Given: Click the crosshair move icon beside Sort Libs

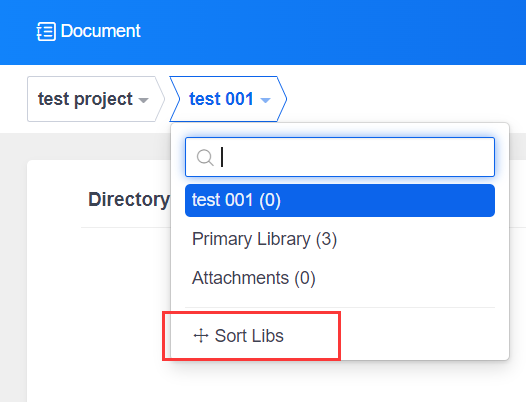Looking at the screenshot, I should (201, 336).
